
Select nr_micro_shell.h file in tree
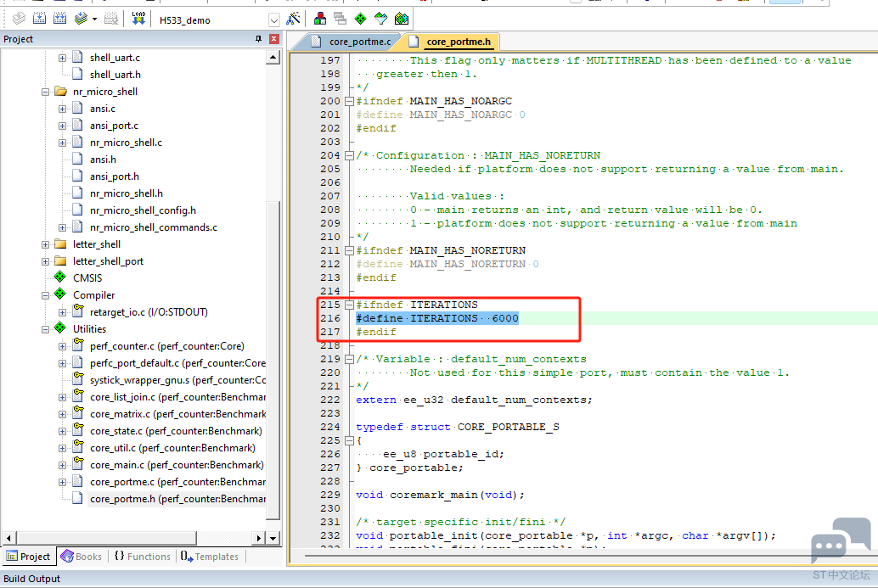(127, 193)
